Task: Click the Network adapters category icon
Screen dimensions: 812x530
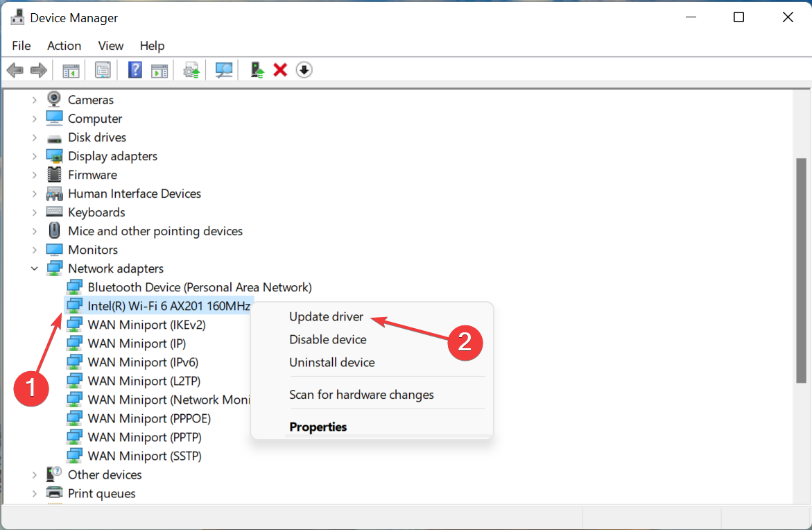Action: (x=54, y=268)
